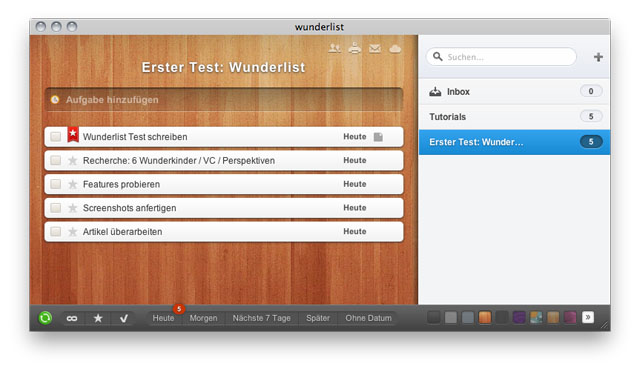Change Heute date on Recherche task

[355, 160]
